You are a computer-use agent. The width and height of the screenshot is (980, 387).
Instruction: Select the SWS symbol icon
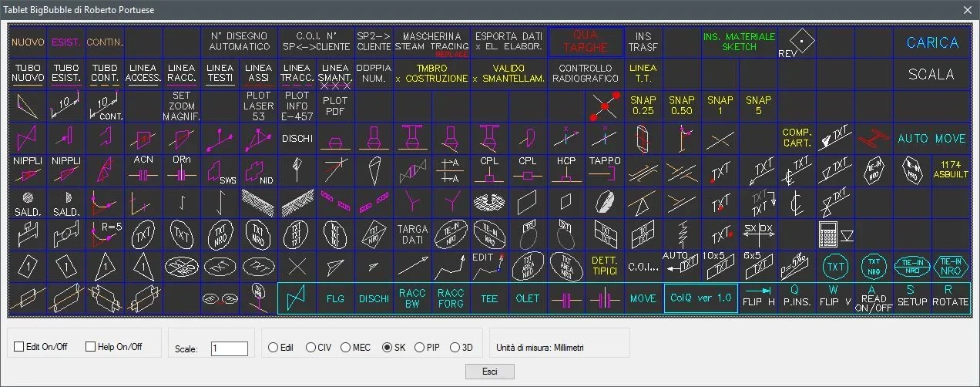coord(220,169)
